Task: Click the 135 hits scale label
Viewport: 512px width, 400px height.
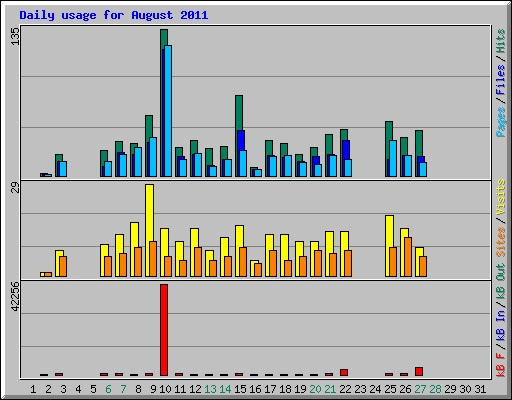Action: pos(15,36)
